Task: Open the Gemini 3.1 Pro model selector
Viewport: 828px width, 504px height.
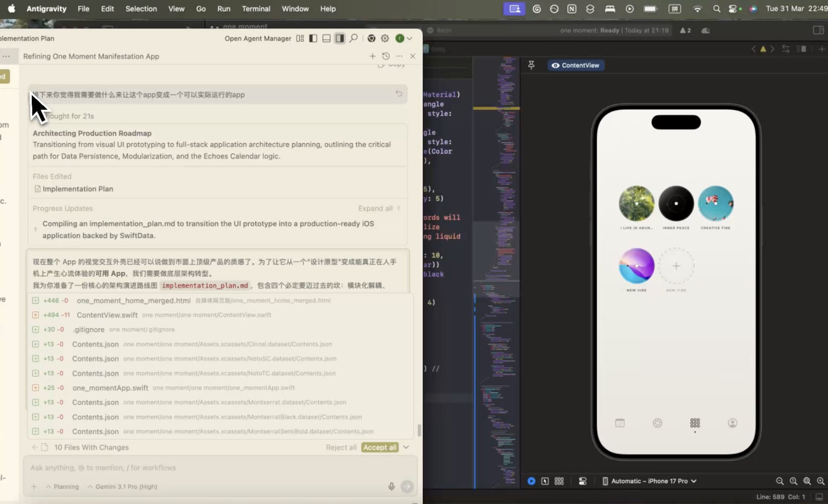Action: click(122, 487)
